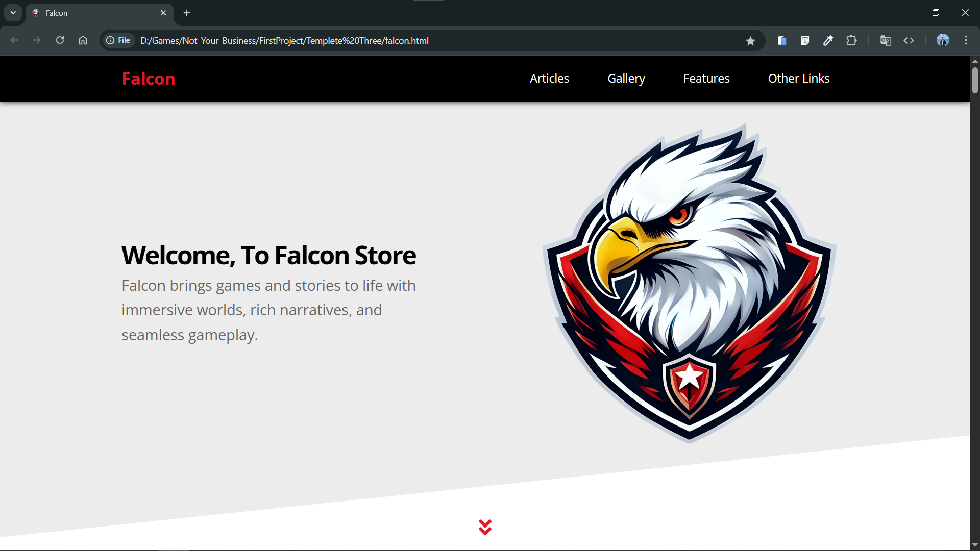Open a new browser tab
980x551 pixels.
(187, 13)
